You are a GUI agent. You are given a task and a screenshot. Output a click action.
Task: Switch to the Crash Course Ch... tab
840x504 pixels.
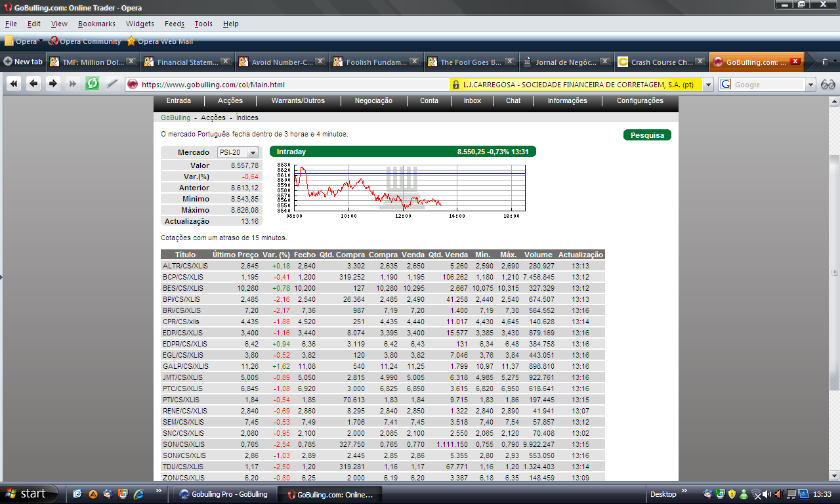tap(661, 62)
